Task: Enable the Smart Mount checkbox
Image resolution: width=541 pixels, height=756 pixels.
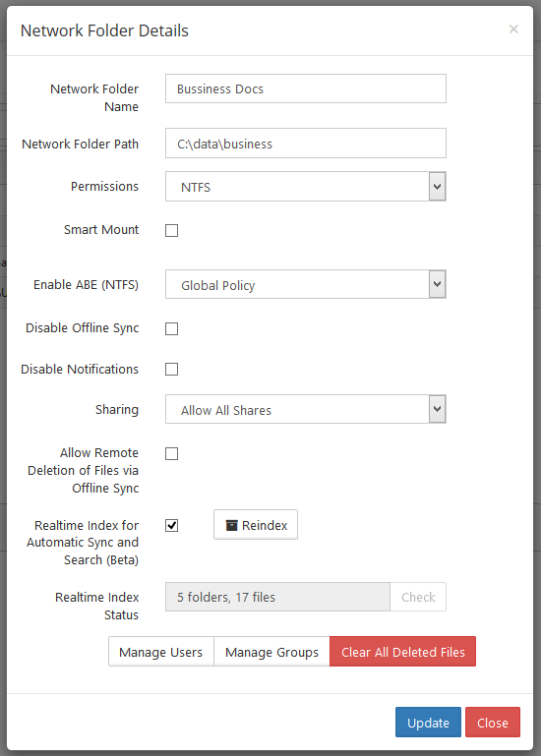Action: click(x=171, y=230)
